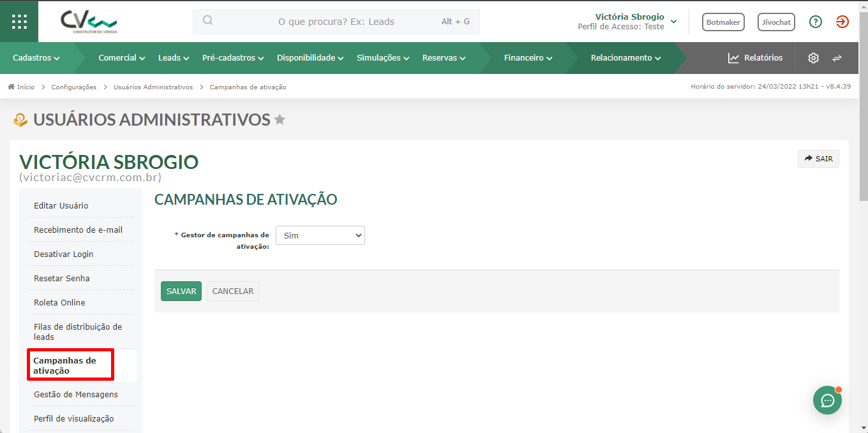Open the settings gear icon

coord(813,58)
